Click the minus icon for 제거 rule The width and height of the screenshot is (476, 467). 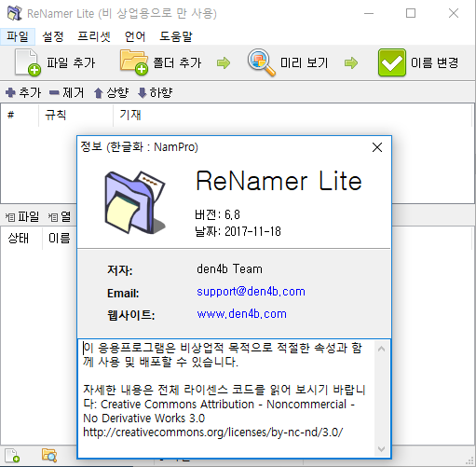[x=54, y=92]
